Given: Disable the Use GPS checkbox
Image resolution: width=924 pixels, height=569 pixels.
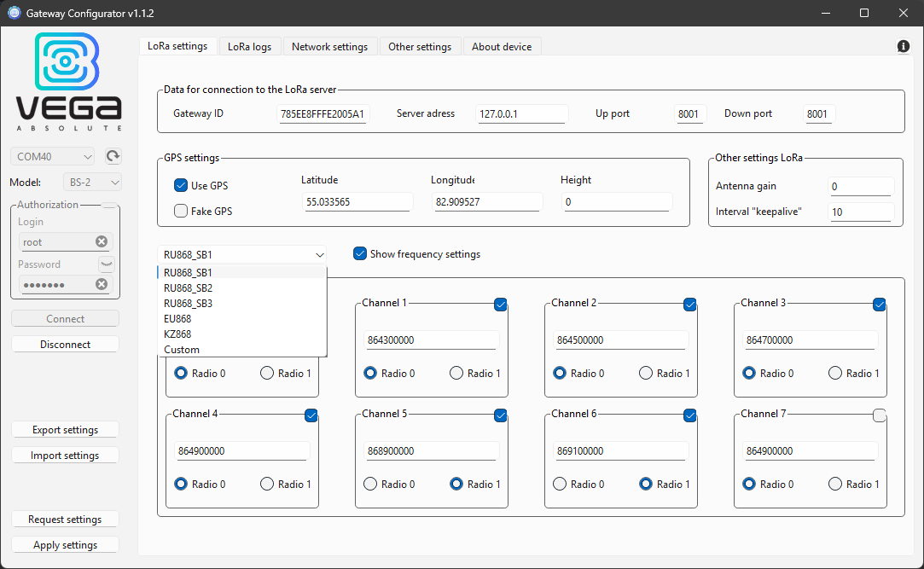Looking at the screenshot, I should [x=181, y=185].
